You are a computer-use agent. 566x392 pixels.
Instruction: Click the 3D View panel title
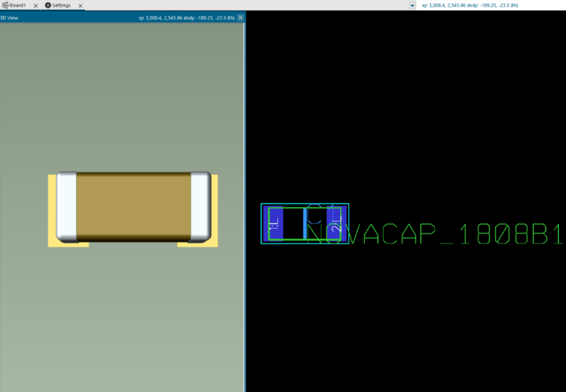[x=9, y=18]
